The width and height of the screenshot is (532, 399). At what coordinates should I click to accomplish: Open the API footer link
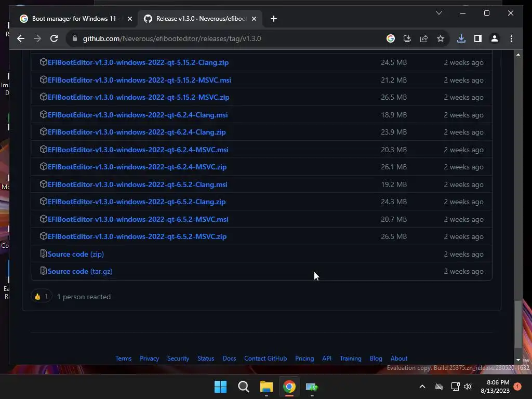[327, 358]
